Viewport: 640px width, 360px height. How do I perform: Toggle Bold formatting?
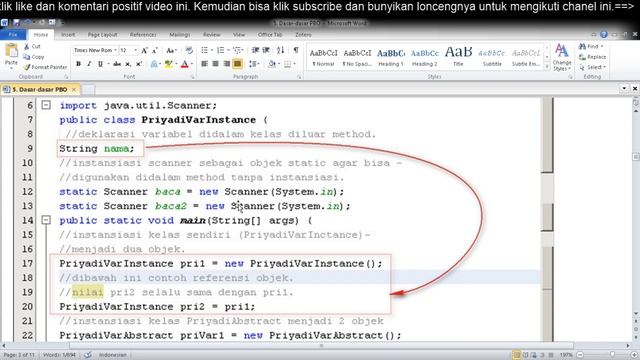pyautogui.click(x=78, y=64)
